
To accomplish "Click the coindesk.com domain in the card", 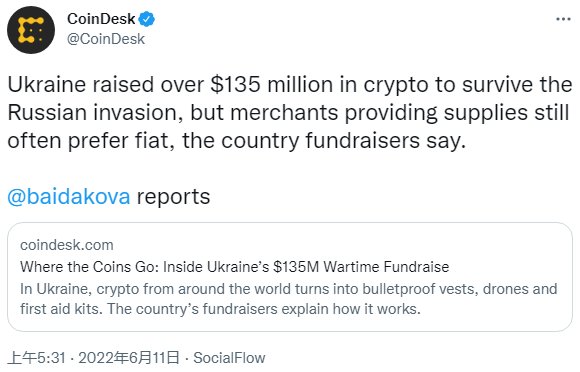I will pyautogui.click(x=67, y=245).
